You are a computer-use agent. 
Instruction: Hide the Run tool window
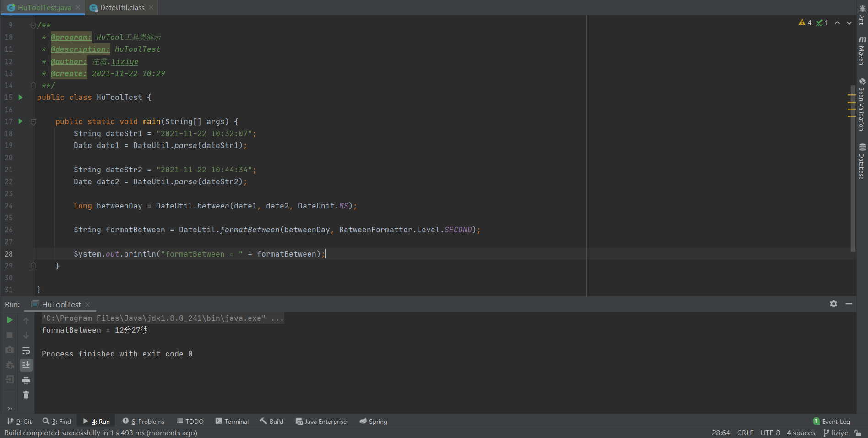coord(849,304)
